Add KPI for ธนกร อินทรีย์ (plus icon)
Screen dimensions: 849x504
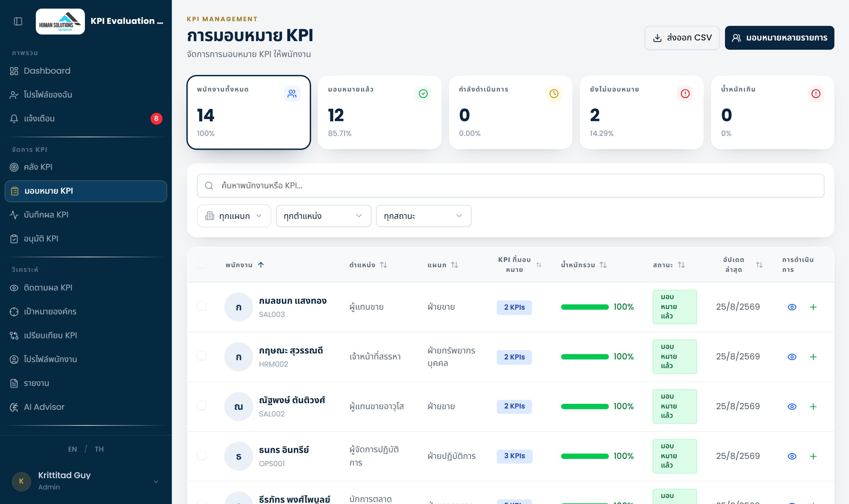(813, 457)
